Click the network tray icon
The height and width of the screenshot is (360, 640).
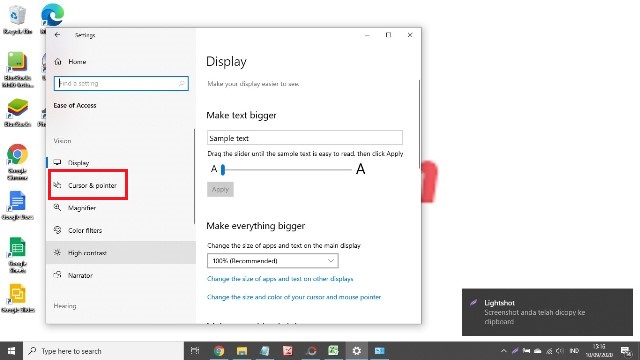(549, 351)
